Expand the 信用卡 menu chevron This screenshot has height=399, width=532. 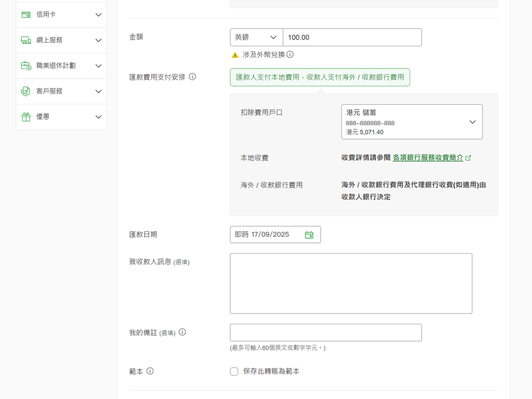[x=99, y=15]
